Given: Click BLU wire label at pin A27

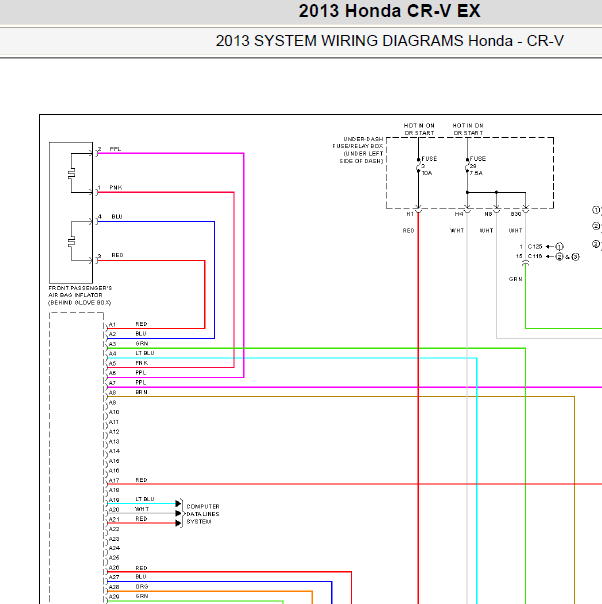Looking at the screenshot, I should point(141,577).
